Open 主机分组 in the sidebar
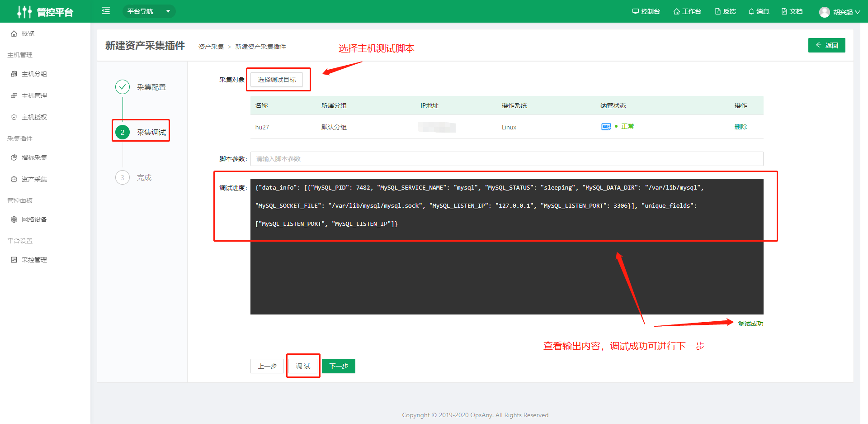Screen dimensions: 868x424 click(x=34, y=74)
